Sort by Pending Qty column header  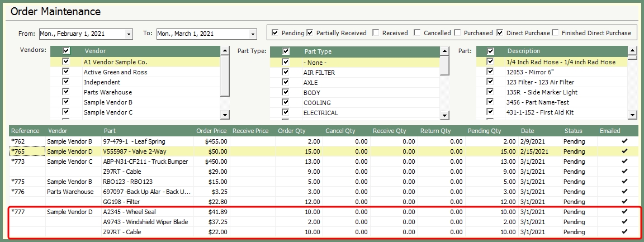click(x=484, y=131)
